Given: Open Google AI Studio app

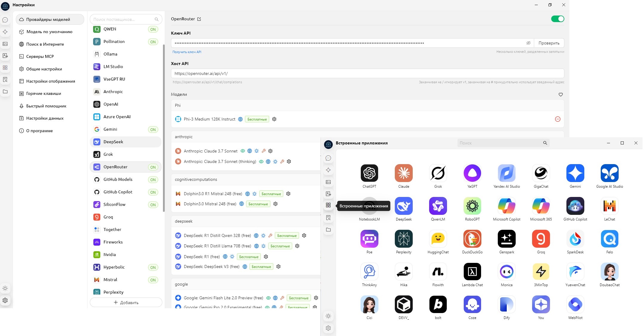Looking at the screenshot, I should [609, 173].
